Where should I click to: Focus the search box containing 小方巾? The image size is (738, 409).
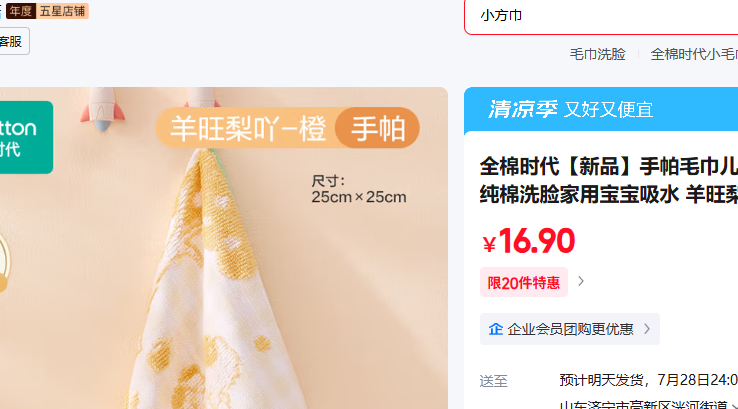pyautogui.click(x=601, y=16)
